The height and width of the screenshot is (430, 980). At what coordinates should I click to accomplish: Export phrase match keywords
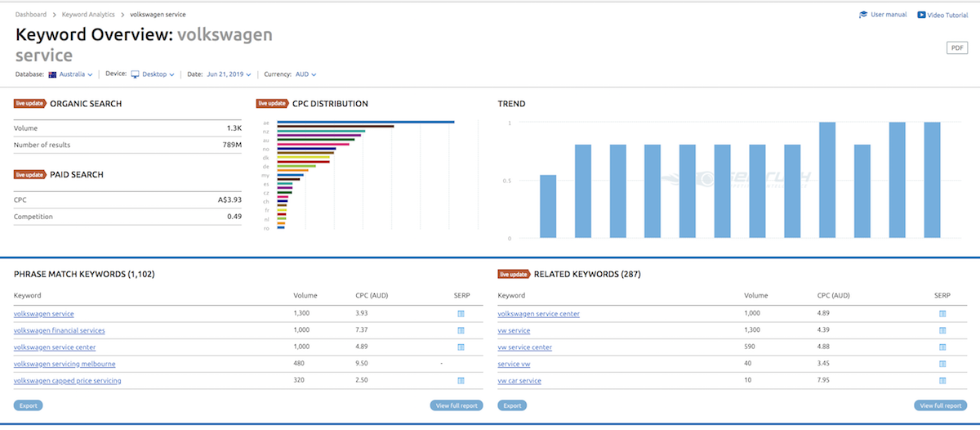click(x=29, y=405)
